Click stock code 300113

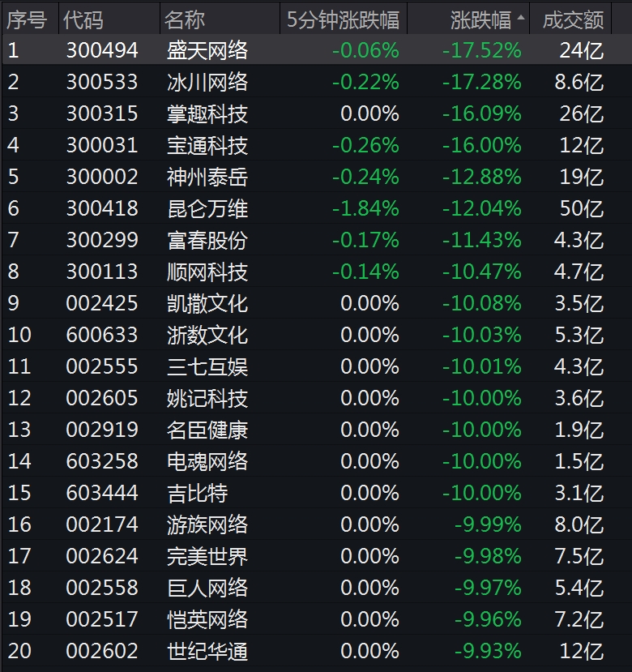[x=102, y=272]
